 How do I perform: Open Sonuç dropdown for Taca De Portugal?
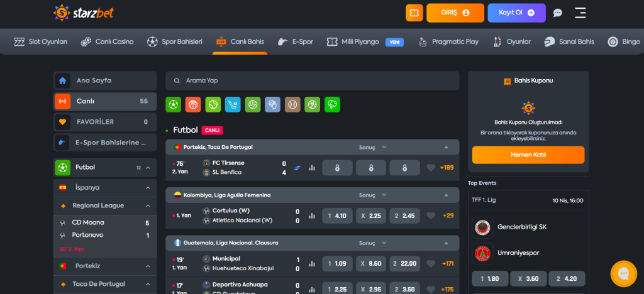click(x=373, y=147)
